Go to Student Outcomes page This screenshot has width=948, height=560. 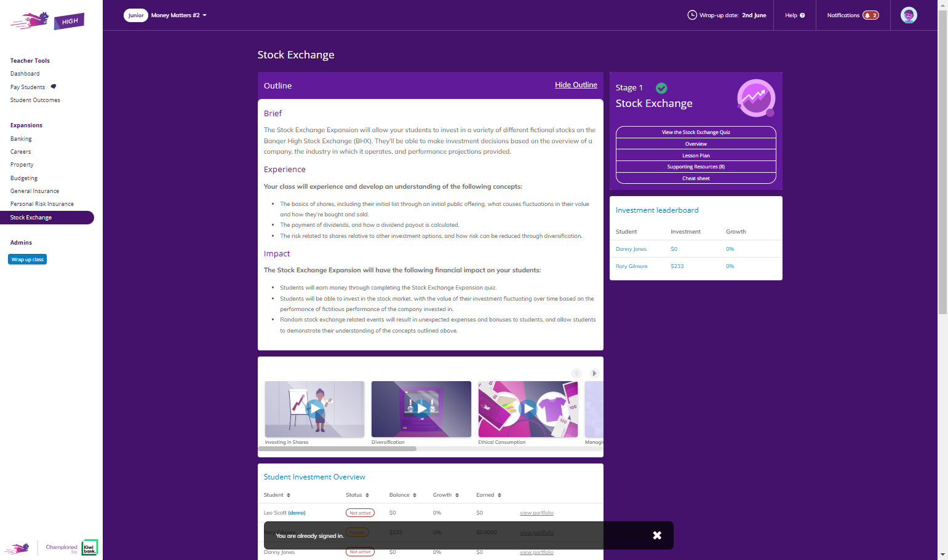tap(35, 100)
